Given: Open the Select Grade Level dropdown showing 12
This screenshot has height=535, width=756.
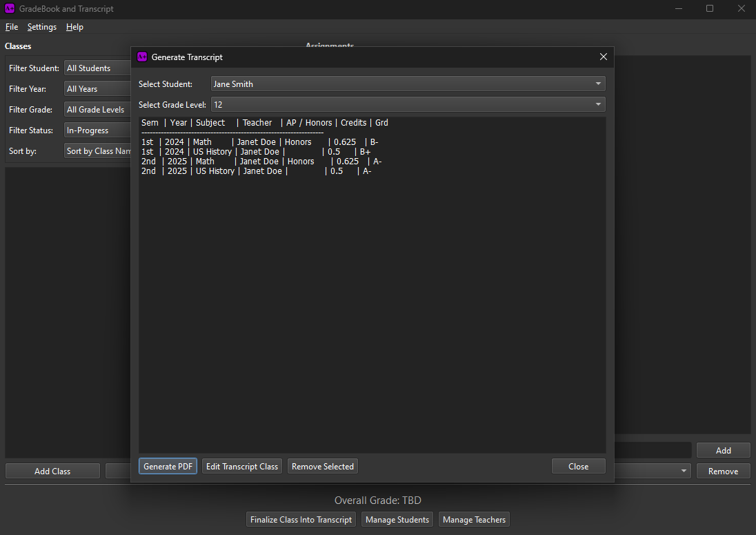Looking at the screenshot, I should click(x=408, y=105).
